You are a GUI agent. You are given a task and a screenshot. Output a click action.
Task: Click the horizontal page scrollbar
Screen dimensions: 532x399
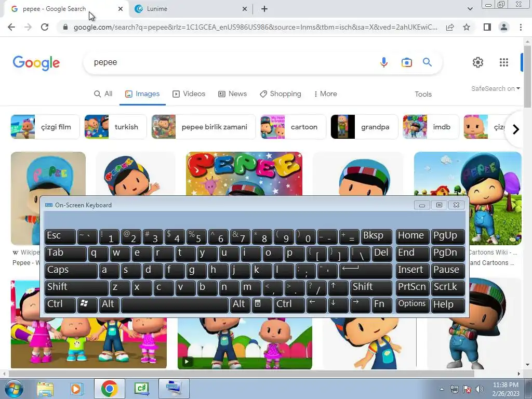(241, 374)
